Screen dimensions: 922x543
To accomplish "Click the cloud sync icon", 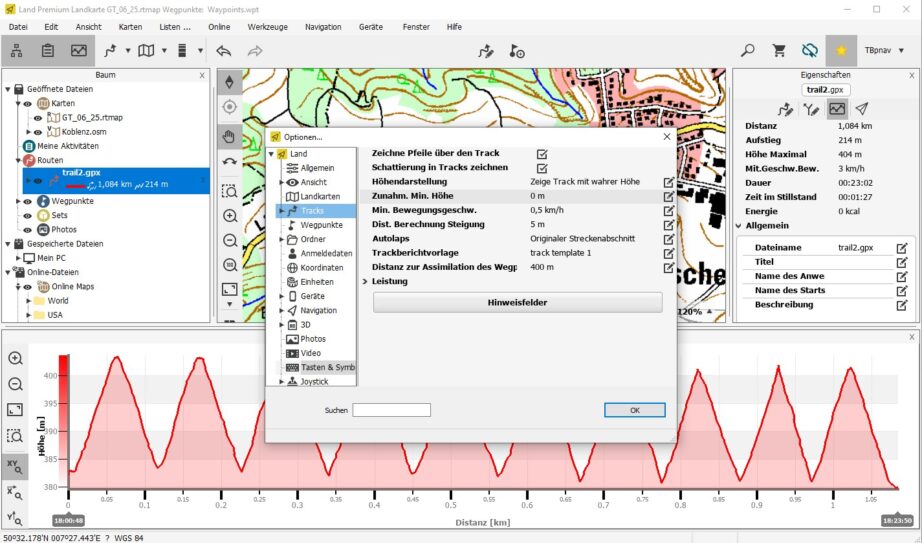I will pos(809,50).
